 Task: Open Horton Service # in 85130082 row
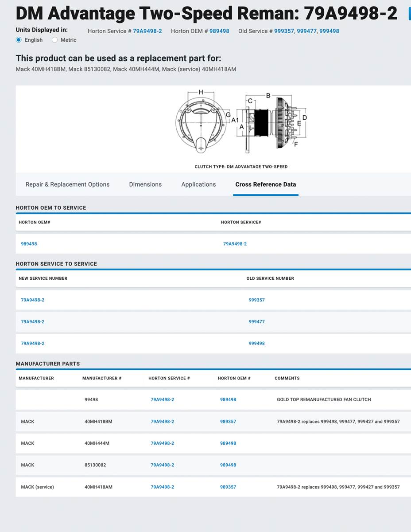[163, 465]
